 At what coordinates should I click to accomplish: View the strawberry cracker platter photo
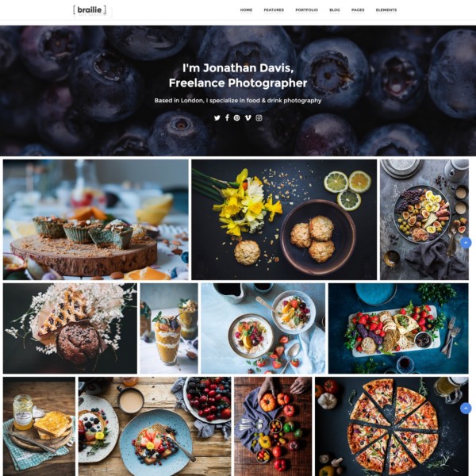tap(398, 328)
